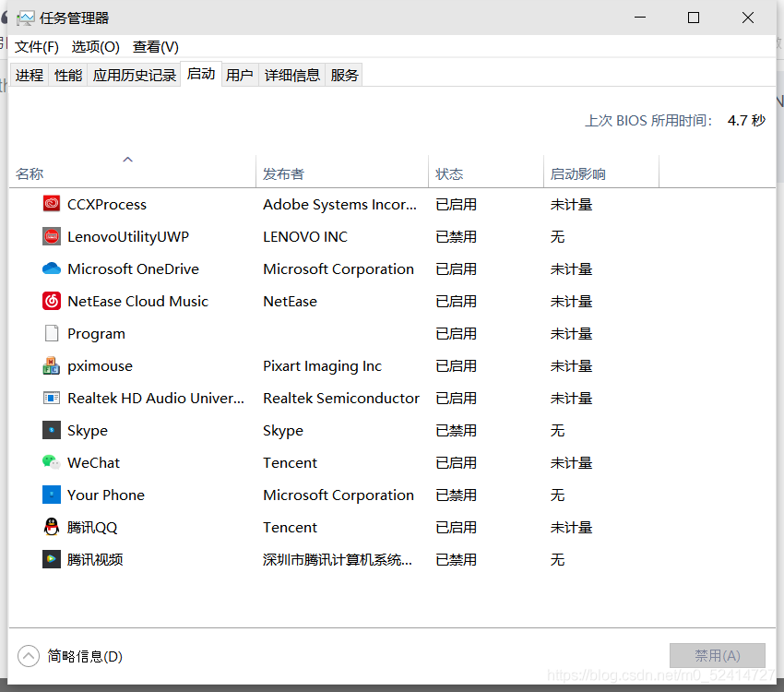This screenshot has width=784, height=692.
Task: Click the 4.7 秒 BIOS time value
Action: tap(746, 121)
